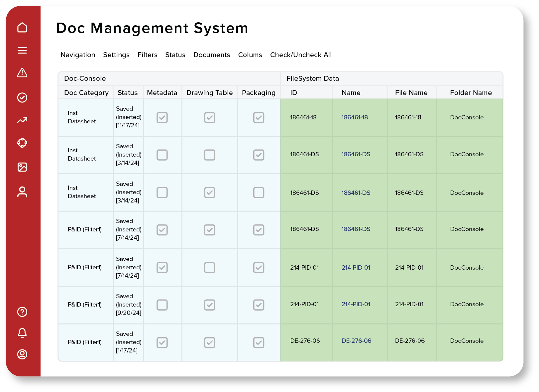Open the Filters dropdown

(x=148, y=55)
